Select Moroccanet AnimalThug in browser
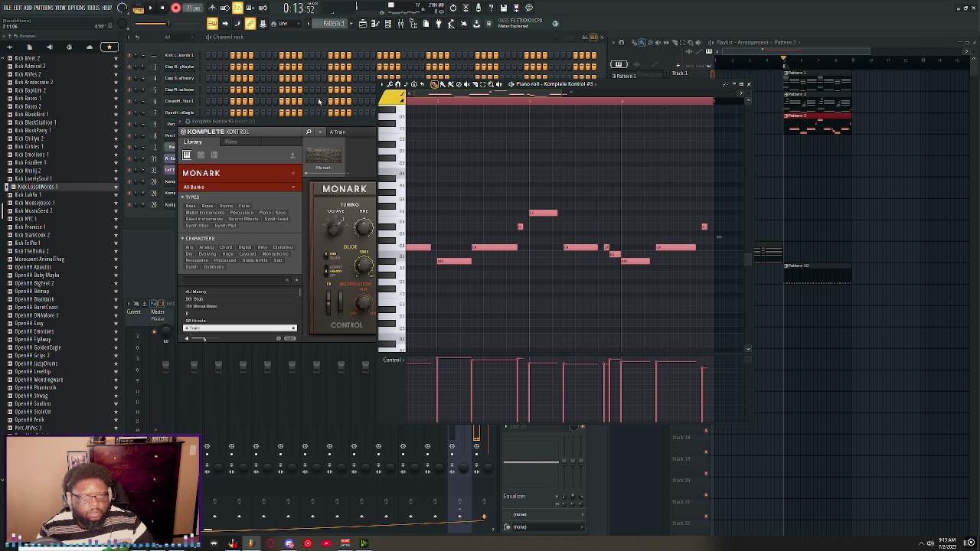Image resolution: width=980 pixels, height=551 pixels. (x=39, y=259)
